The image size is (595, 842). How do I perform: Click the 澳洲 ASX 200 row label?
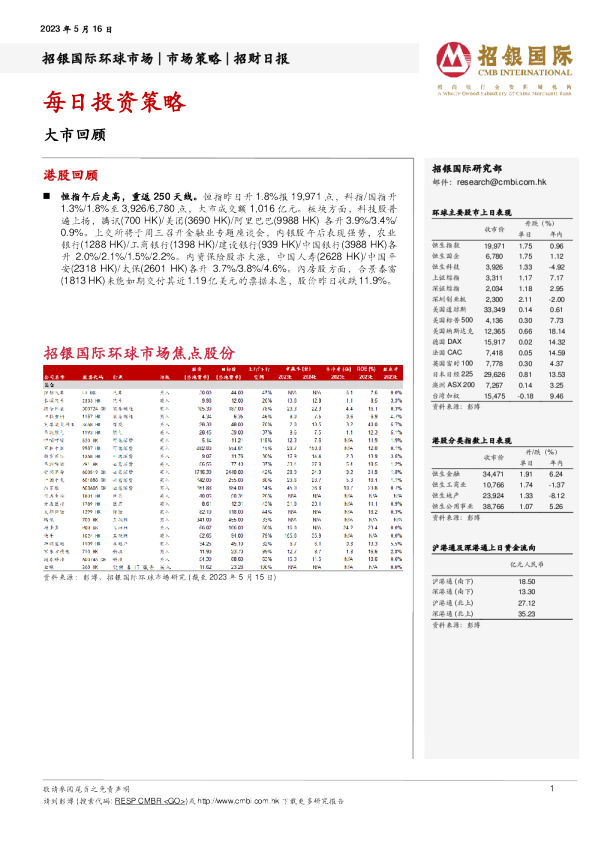point(454,384)
